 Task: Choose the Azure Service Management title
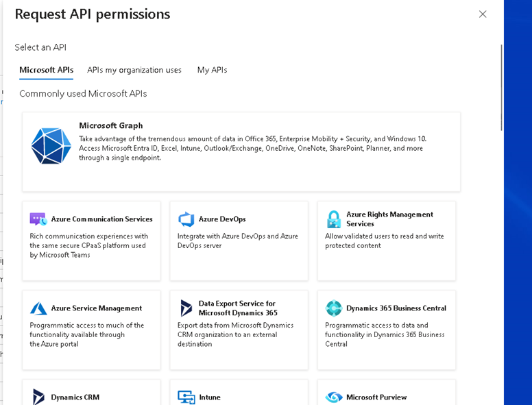[x=97, y=308]
